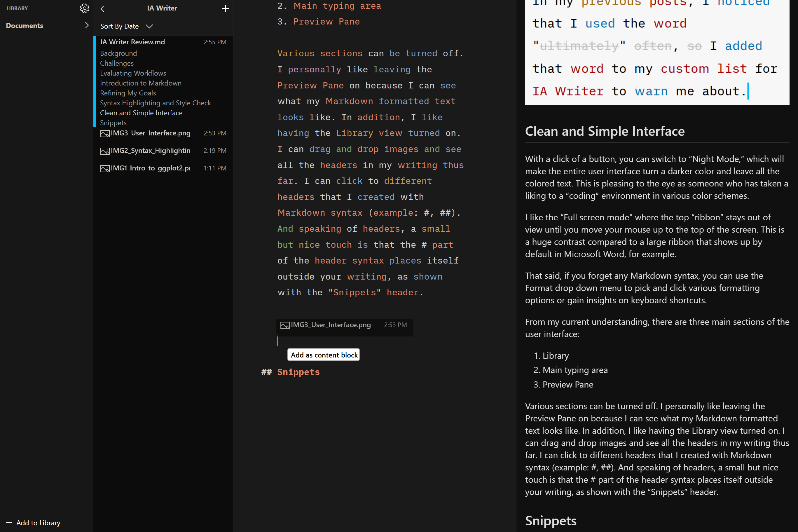Jump to Evaluating Workflows heading
This screenshot has width=798, height=532.
click(x=133, y=73)
